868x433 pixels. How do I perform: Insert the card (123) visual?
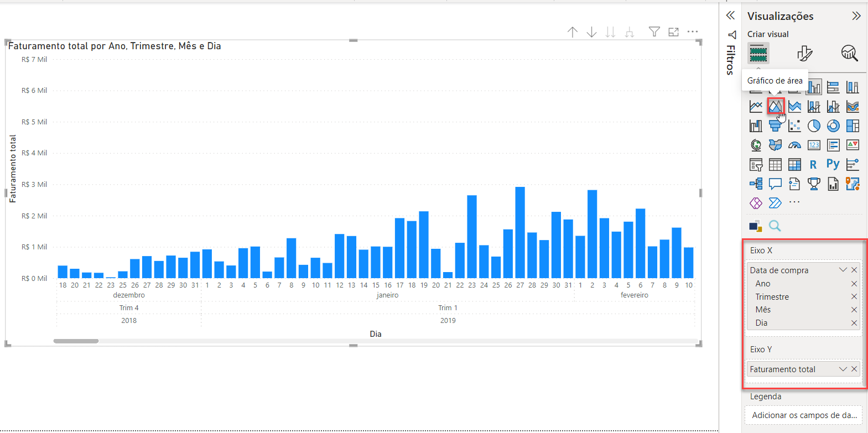[x=814, y=145]
